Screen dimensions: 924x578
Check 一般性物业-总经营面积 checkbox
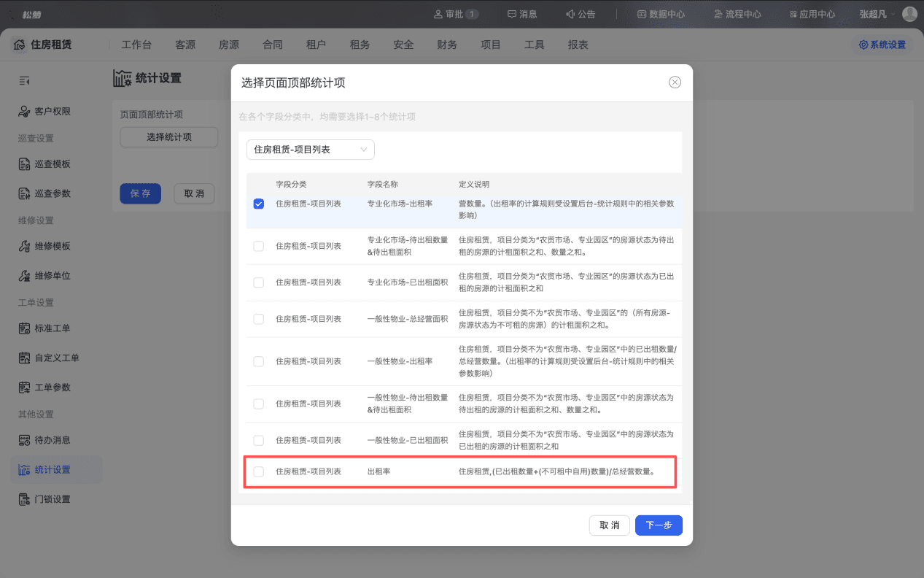tap(259, 319)
